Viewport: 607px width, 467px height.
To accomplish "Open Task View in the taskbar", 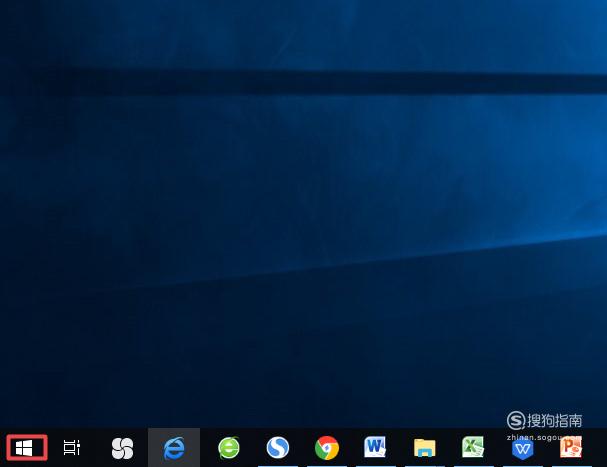I will [72, 447].
